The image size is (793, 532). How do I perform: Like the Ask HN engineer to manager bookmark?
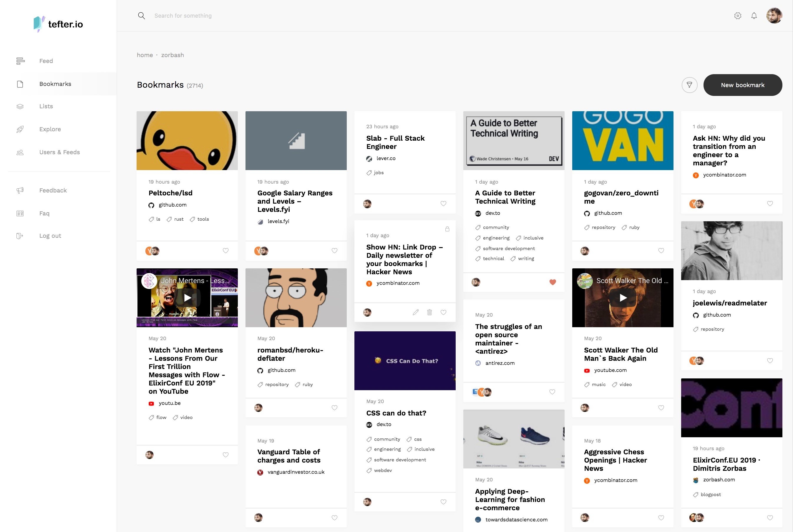(770, 204)
